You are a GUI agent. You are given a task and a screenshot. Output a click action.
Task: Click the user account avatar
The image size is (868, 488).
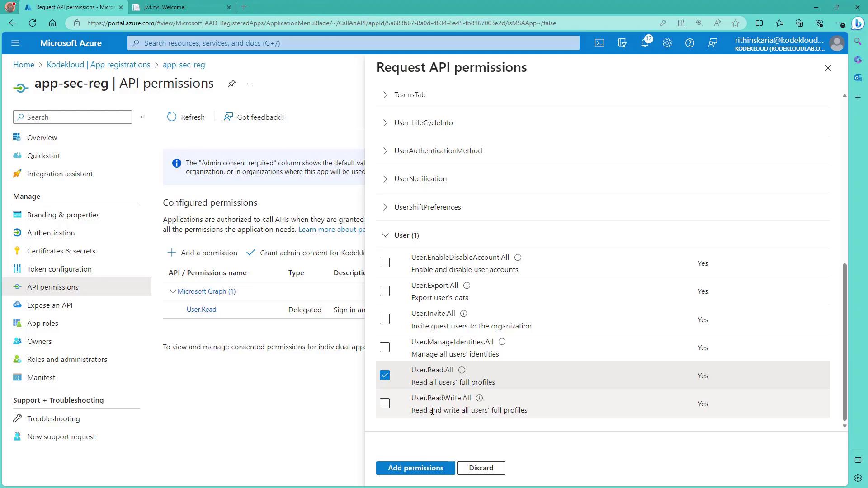837,43
